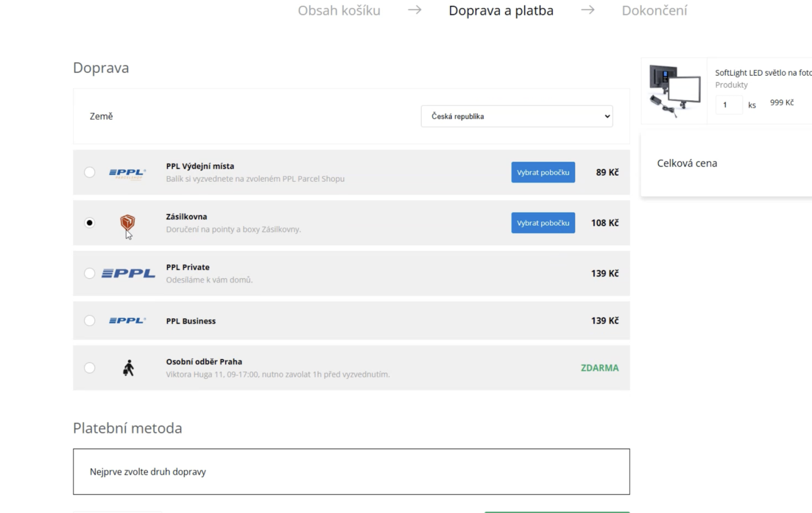Choose the PPL Private delivery radio button
Image resolution: width=812 pixels, height=513 pixels.
tap(89, 274)
